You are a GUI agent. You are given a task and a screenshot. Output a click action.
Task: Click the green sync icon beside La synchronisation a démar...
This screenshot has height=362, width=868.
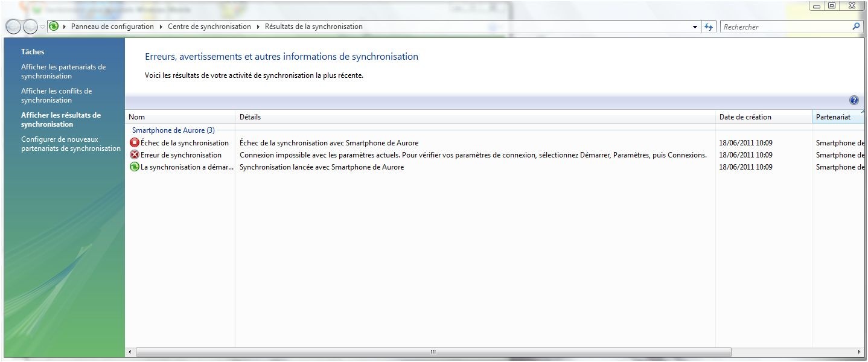(x=135, y=167)
